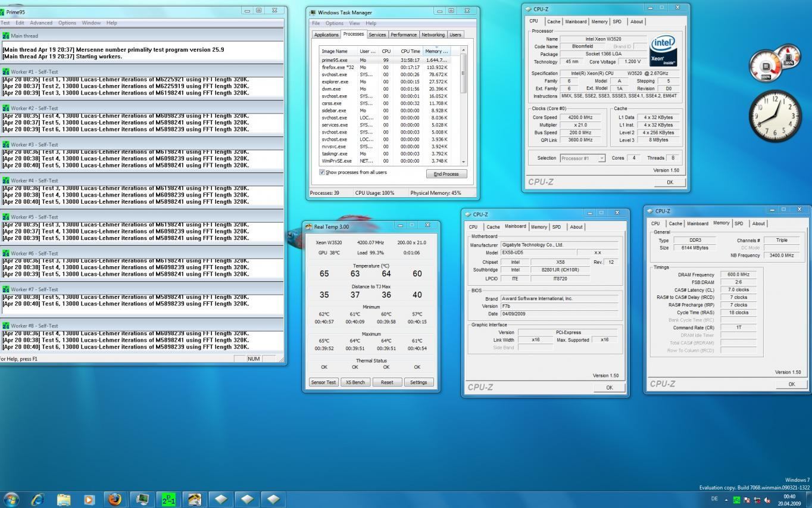Open Firefox from the taskbar
Image resolution: width=812 pixels, height=508 pixels.
[x=115, y=499]
